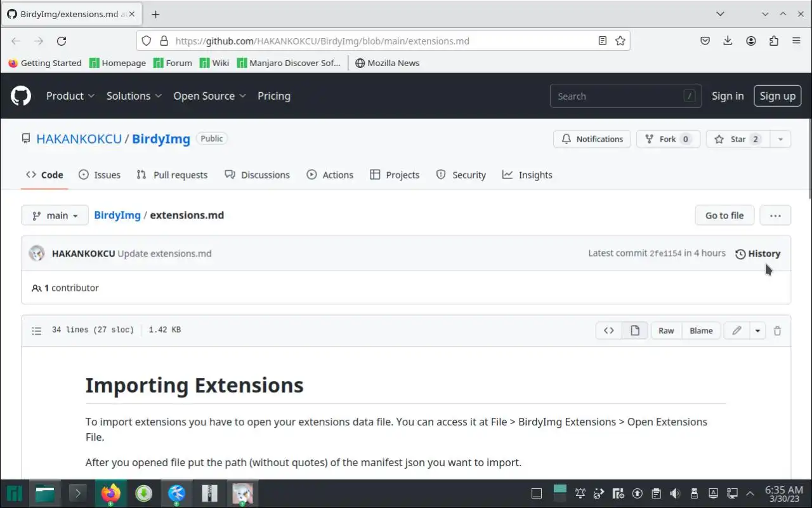Screen dimensions: 812x508
Task: Open the archive manager taskbar icon
Action: pyautogui.click(x=209, y=493)
